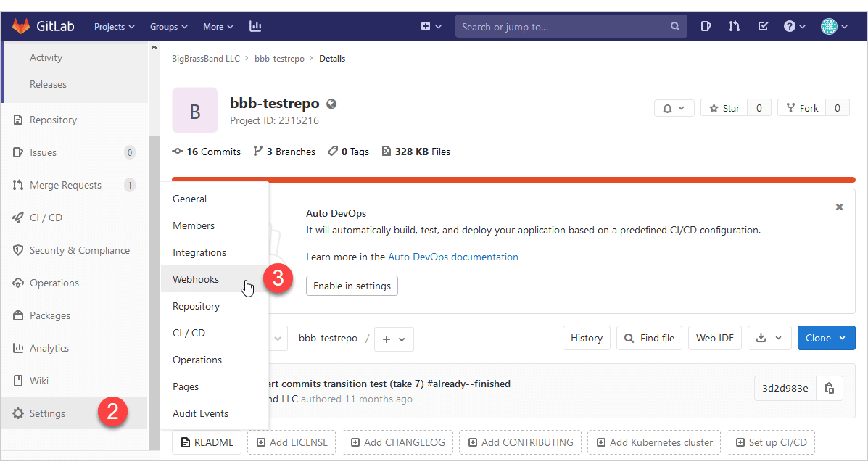Choose Webhooks in Settings flyout
This screenshot has height=472, width=868.
click(x=214, y=279)
